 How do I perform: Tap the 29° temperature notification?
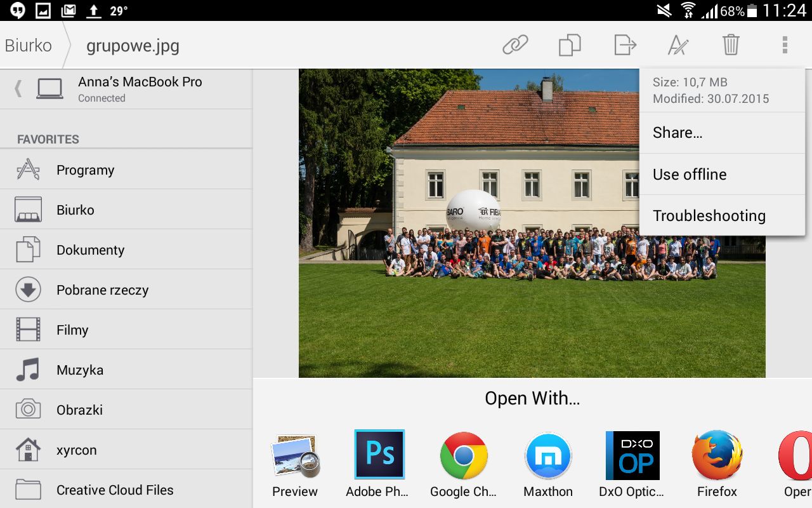[119, 11]
